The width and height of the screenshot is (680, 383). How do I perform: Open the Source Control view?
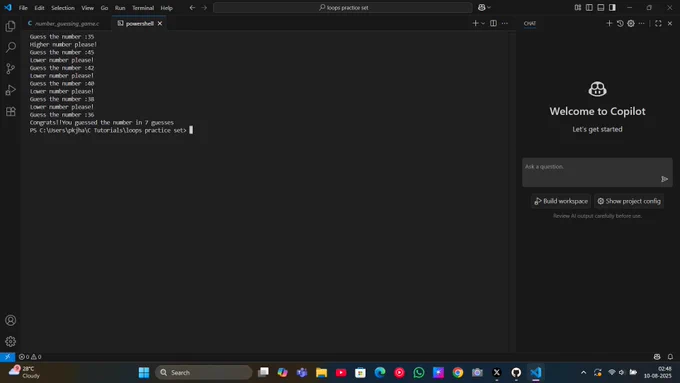(10, 69)
